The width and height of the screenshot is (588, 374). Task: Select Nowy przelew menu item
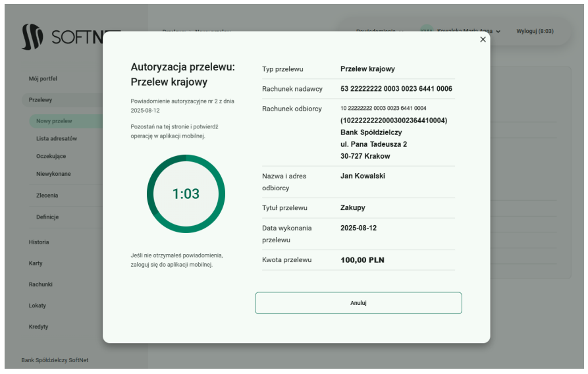click(55, 121)
